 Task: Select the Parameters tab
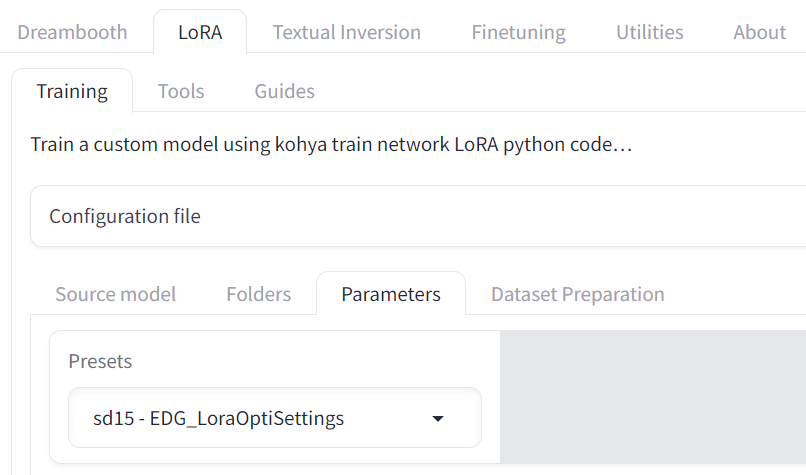390,294
